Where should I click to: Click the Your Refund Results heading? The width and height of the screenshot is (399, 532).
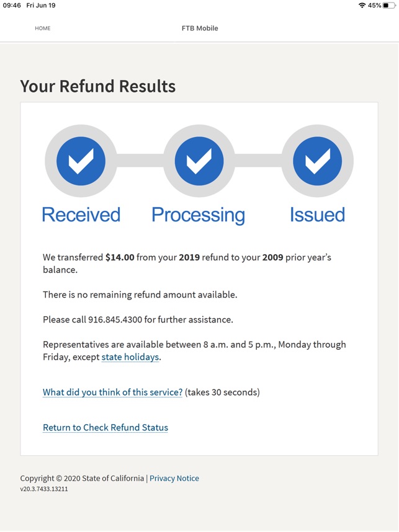coord(98,86)
